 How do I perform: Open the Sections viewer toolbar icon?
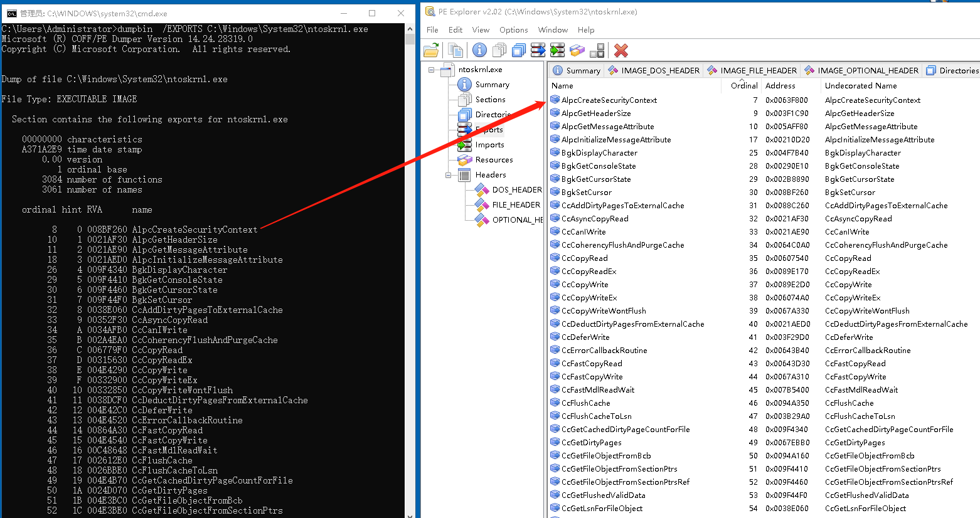(x=499, y=50)
